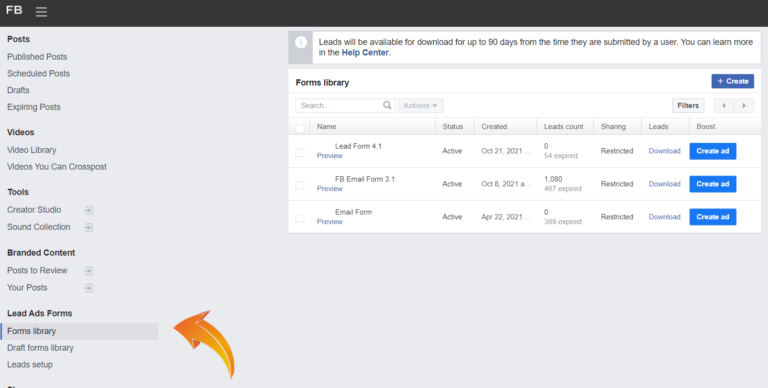Click the Boost column header
The height and width of the screenshot is (388, 768).
(x=706, y=126)
